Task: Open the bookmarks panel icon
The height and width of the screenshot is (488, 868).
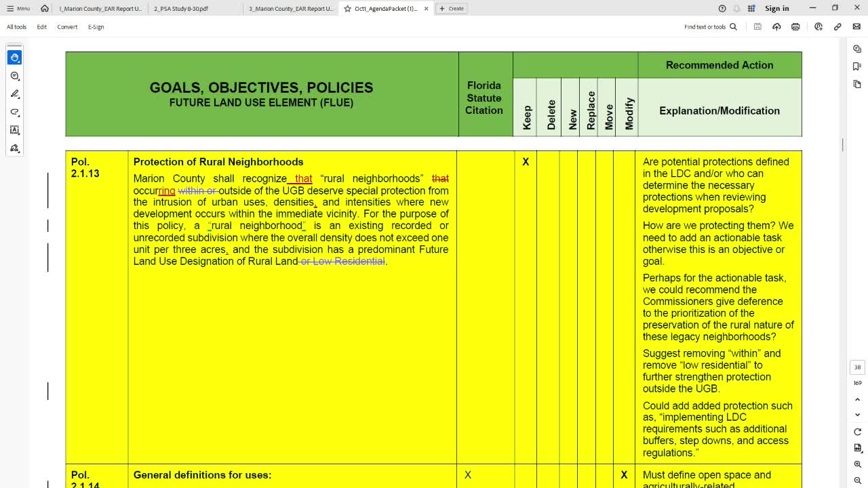Action: pyautogui.click(x=857, y=66)
